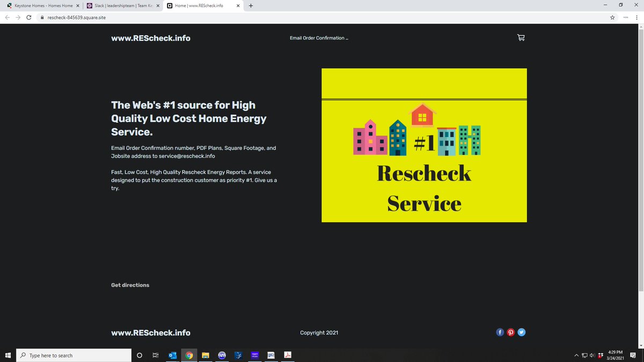The image size is (644, 362).
Task: Open the JC app on taskbar
Action: pos(271,355)
